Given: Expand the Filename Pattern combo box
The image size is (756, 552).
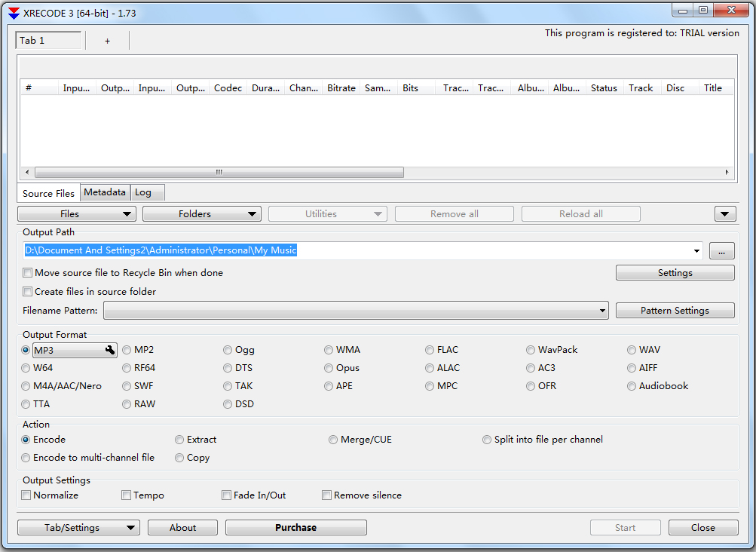Looking at the screenshot, I should tap(356, 311).
